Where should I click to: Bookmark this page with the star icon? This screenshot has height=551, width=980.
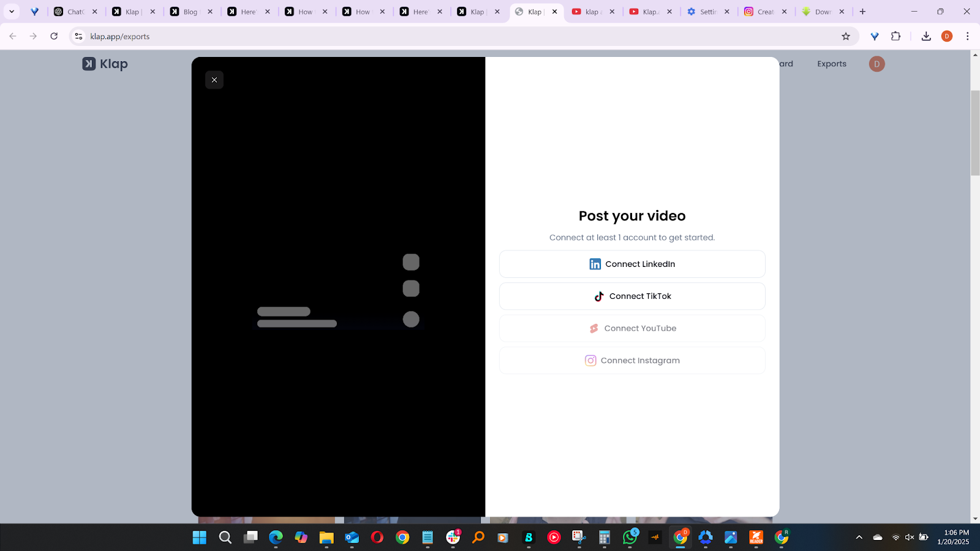(x=846, y=37)
